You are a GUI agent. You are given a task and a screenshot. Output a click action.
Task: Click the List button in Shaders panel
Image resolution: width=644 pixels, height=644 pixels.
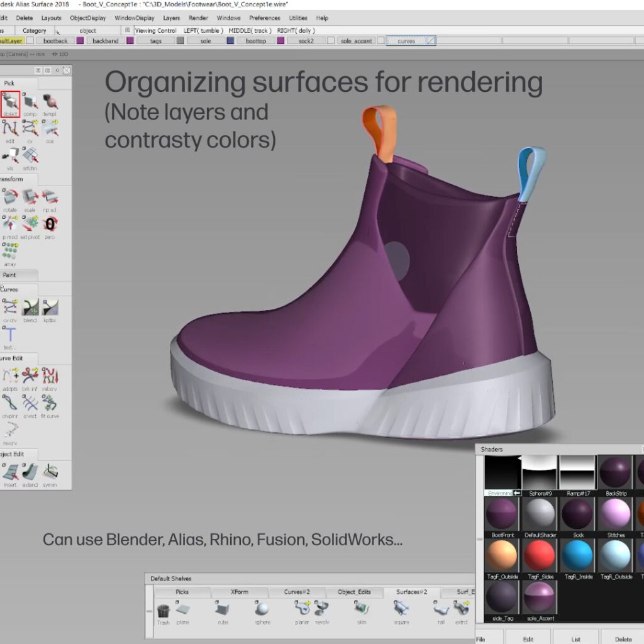click(575, 639)
